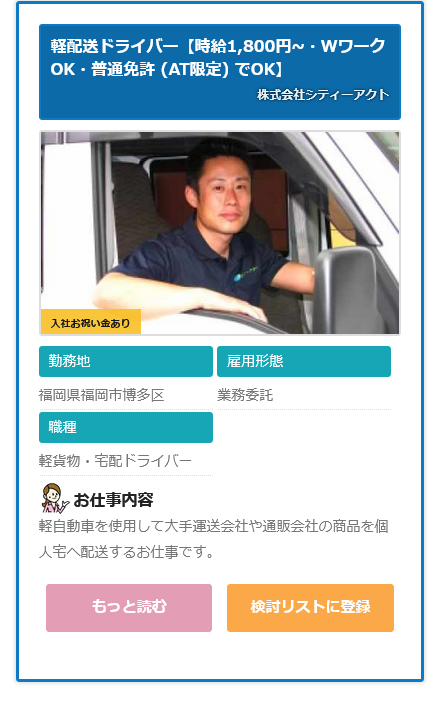
Task: Click the logo on the driver's polo shirt
Action: click(245, 273)
